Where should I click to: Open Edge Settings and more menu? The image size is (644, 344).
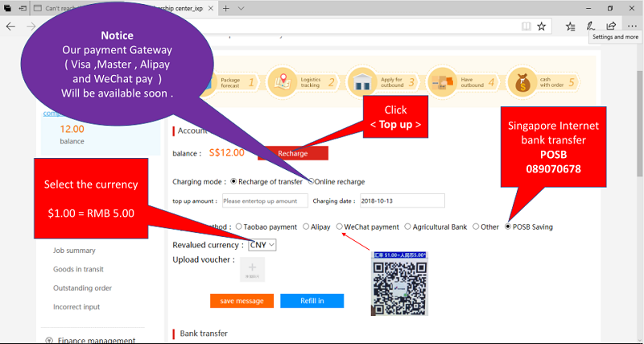(631, 26)
